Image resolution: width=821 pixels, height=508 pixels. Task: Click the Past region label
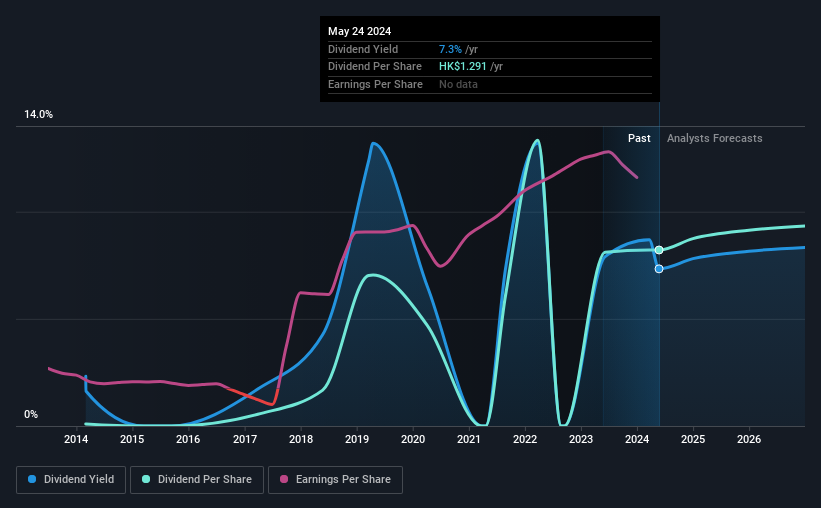[x=639, y=138]
